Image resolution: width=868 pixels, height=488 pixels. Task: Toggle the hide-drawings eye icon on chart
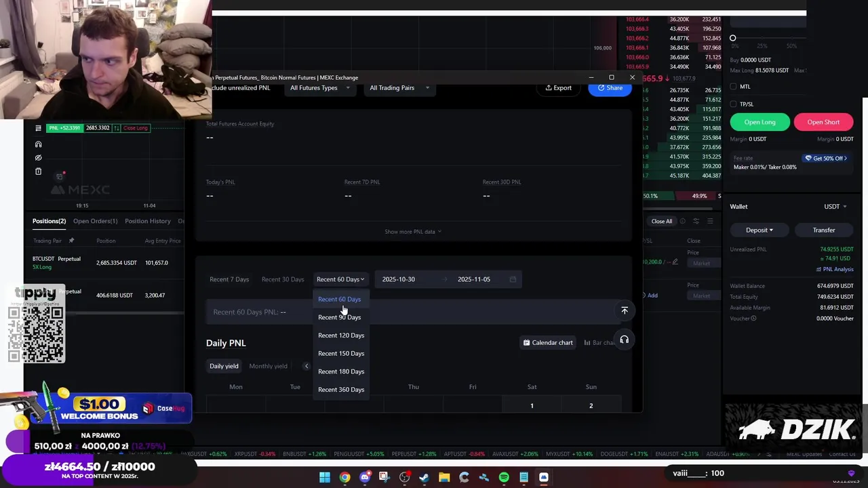pos(38,158)
